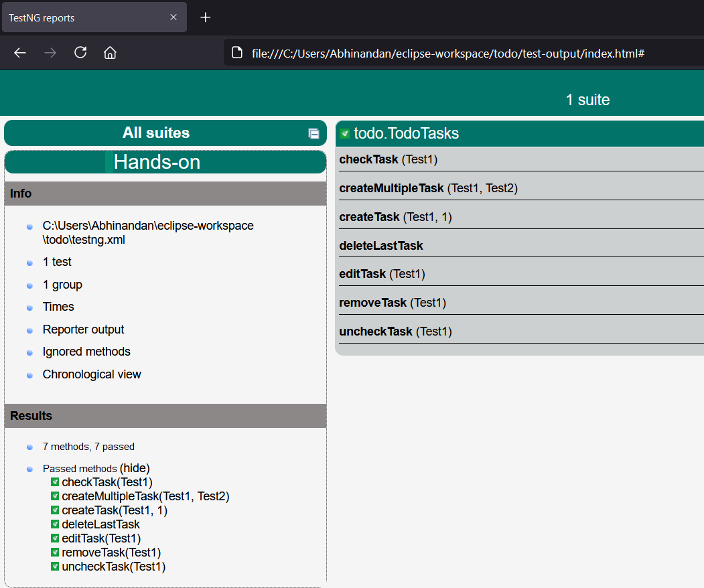The width and height of the screenshot is (704, 588).
Task: Click the All suites header
Action: tap(165, 133)
